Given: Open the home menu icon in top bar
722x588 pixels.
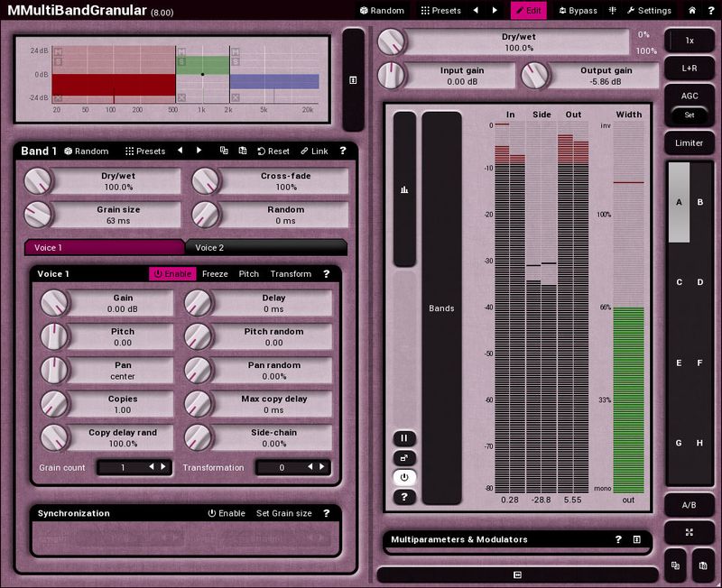Looking at the screenshot, I should (x=691, y=10).
